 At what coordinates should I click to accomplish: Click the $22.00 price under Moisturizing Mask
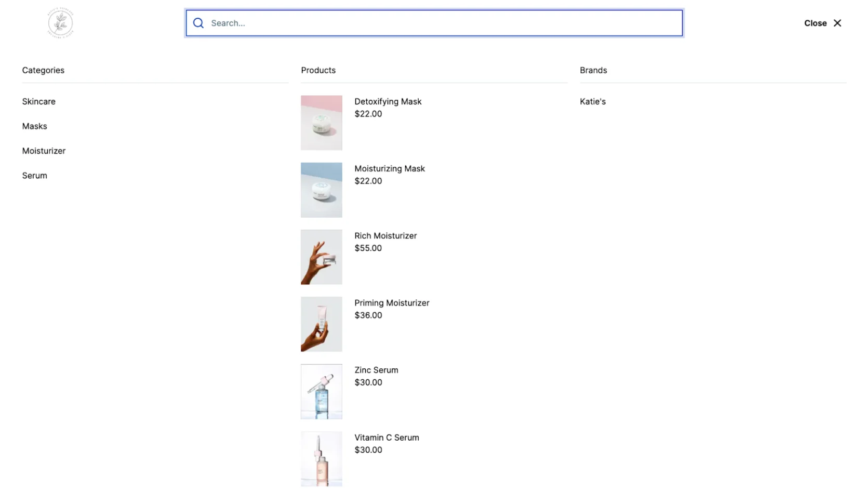[368, 181]
